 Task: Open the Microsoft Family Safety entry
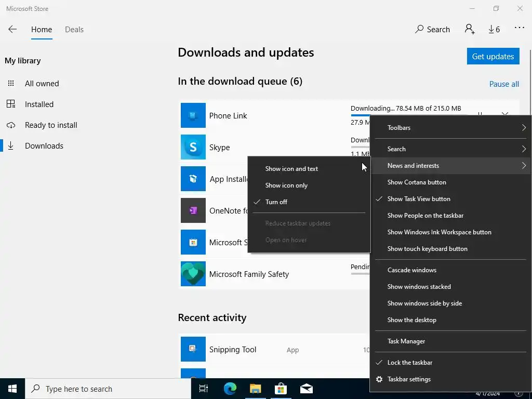274,274
